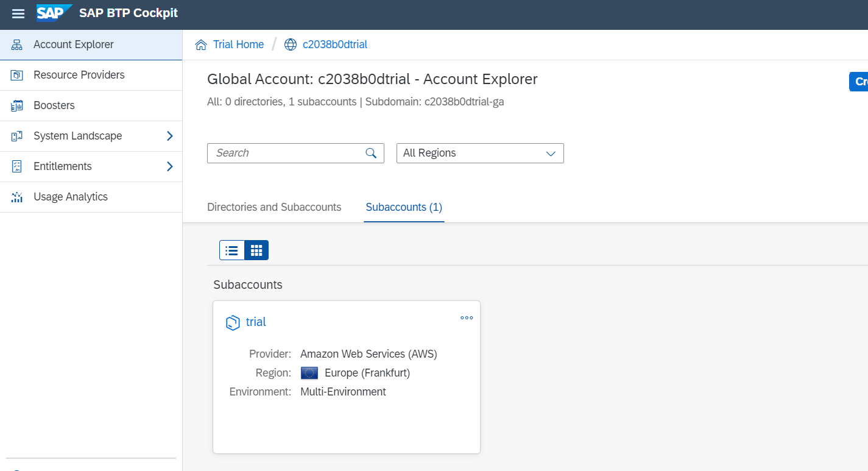The image size is (868, 471).
Task: Switch to Directories and Subaccounts tab
Action: (274, 207)
